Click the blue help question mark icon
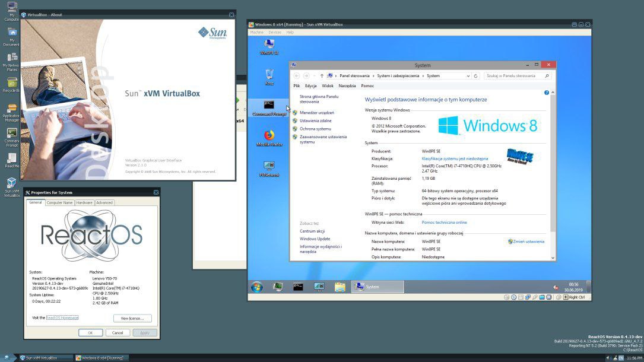The height and width of the screenshot is (362, 644). [546, 93]
